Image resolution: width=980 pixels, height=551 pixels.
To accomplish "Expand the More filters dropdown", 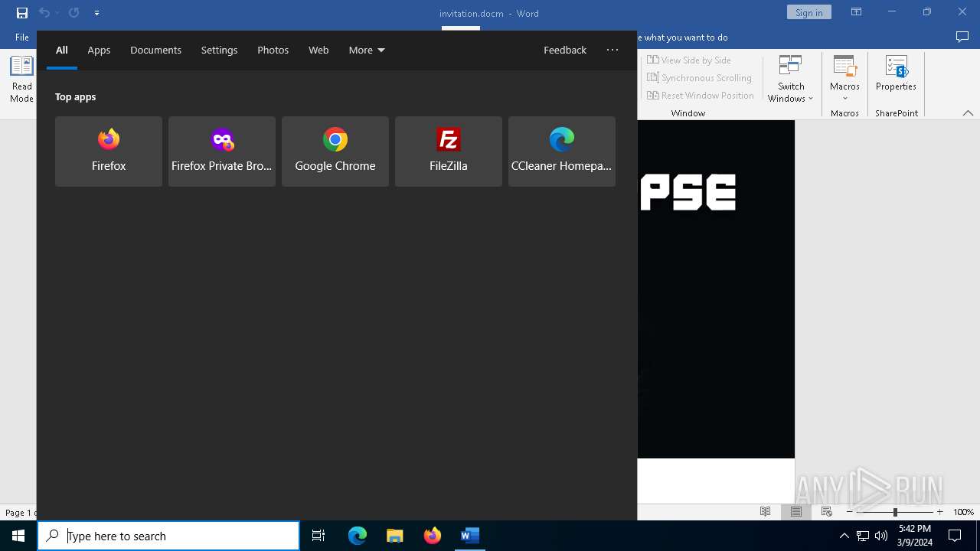I will click(367, 50).
